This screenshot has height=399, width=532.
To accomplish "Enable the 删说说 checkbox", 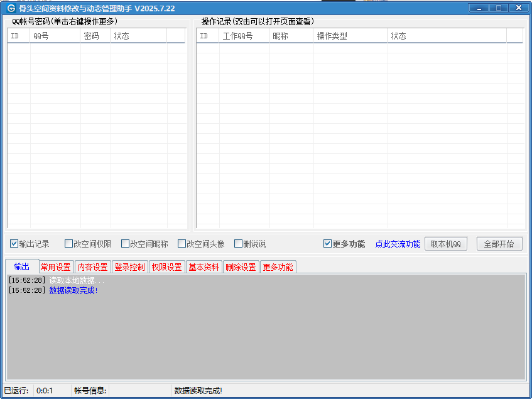I will coord(239,244).
